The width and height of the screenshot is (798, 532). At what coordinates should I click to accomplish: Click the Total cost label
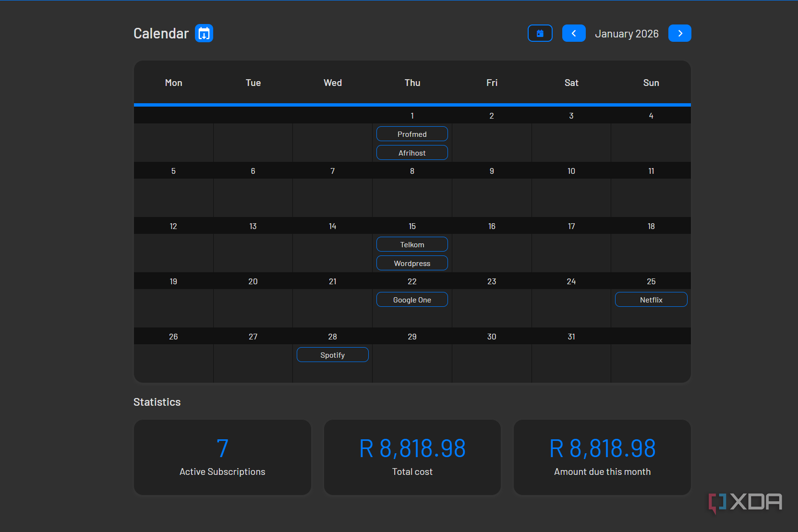click(x=412, y=472)
